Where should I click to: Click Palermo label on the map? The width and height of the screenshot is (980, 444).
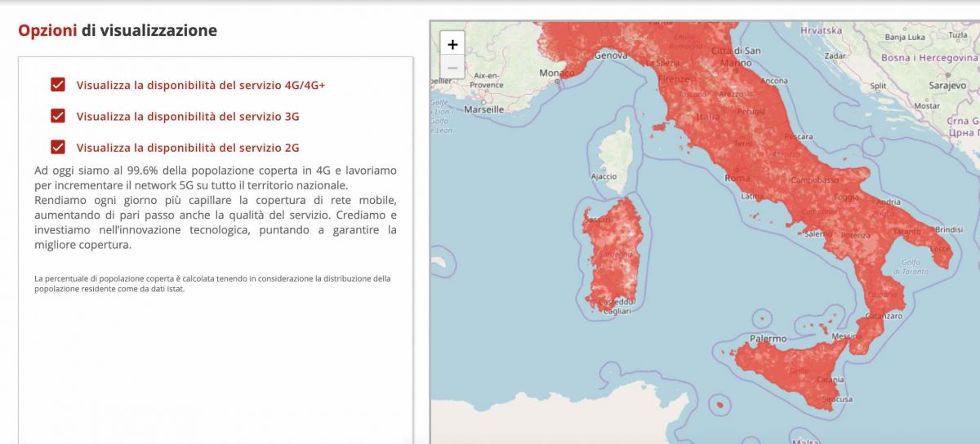(768, 338)
